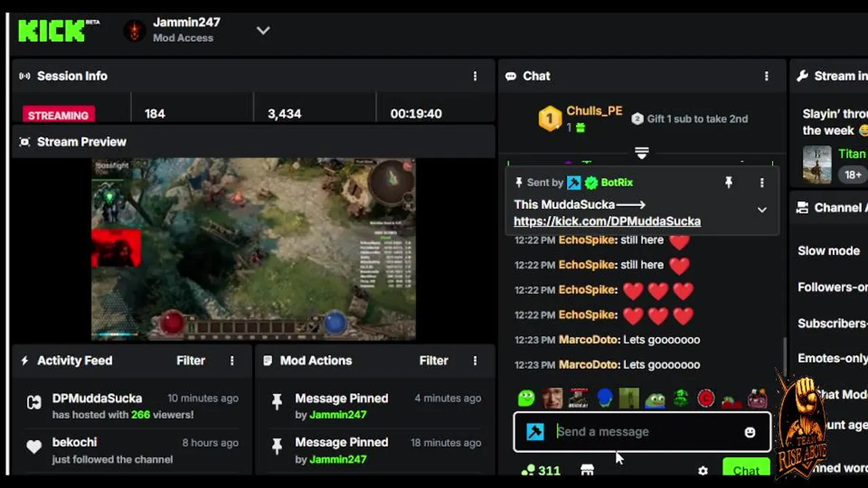The width and height of the screenshot is (868, 488).
Task: Unpin the BotRix pinned message
Action: point(728,182)
